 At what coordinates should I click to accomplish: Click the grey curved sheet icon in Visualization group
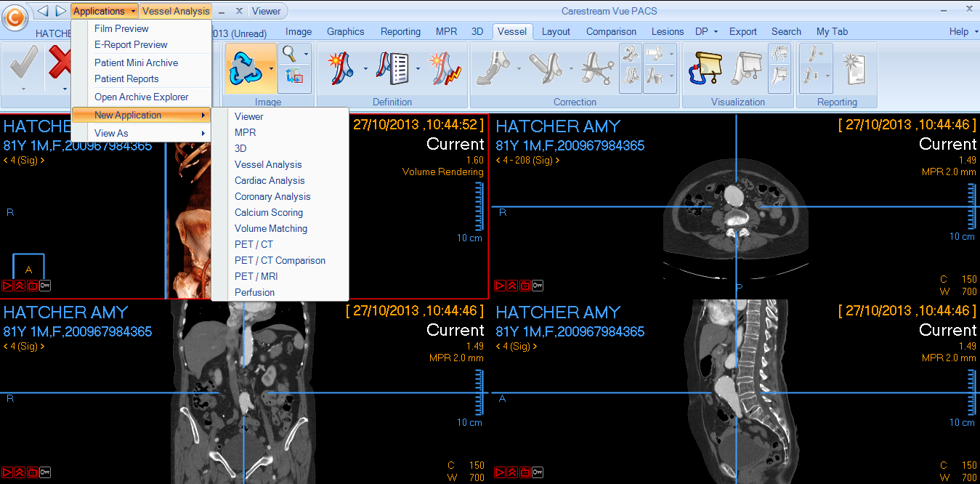coord(746,68)
